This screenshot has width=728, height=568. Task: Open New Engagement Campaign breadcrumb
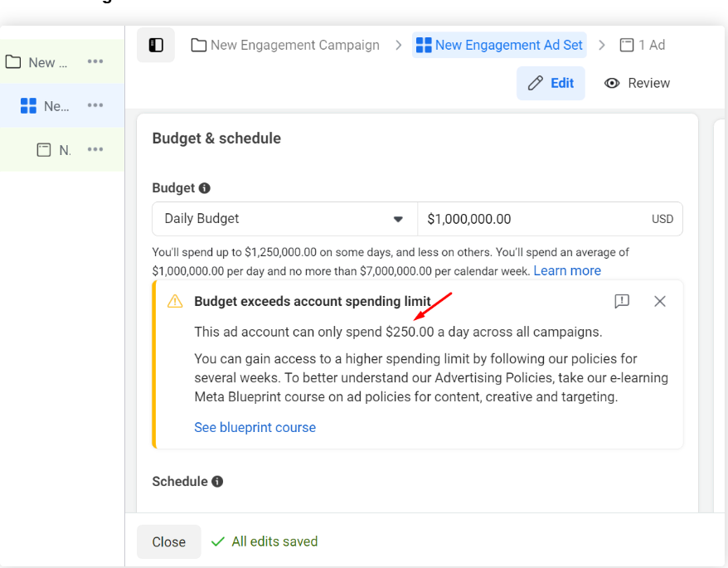click(x=285, y=46)
